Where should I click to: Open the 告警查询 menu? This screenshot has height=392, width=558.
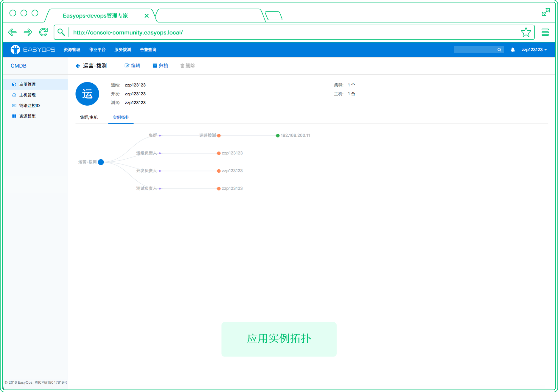point(148,49)
